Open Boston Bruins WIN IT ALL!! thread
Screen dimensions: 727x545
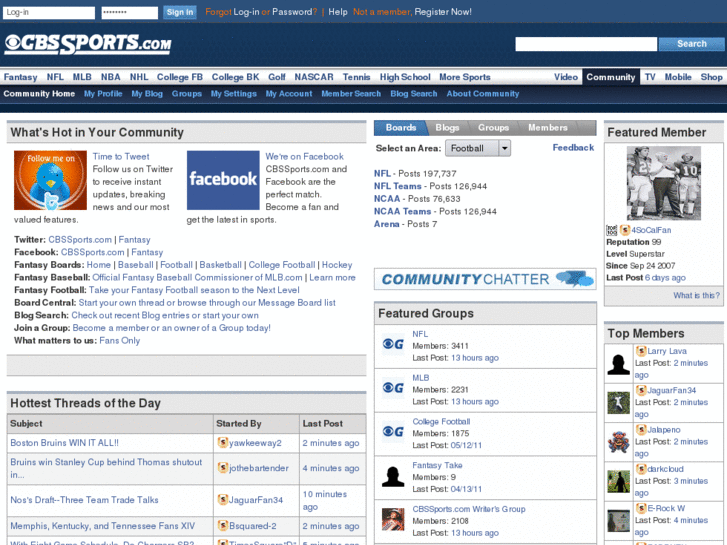(64, 442)
